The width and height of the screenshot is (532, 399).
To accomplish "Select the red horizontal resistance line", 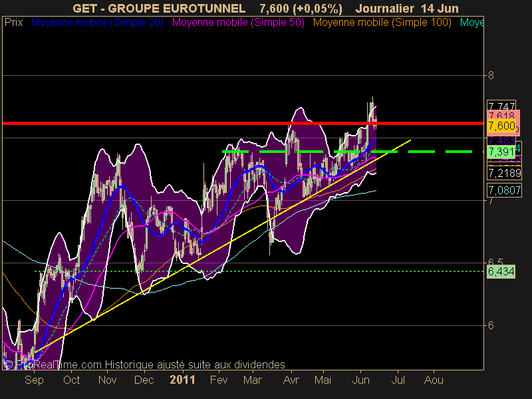I will tap(243, 123).
